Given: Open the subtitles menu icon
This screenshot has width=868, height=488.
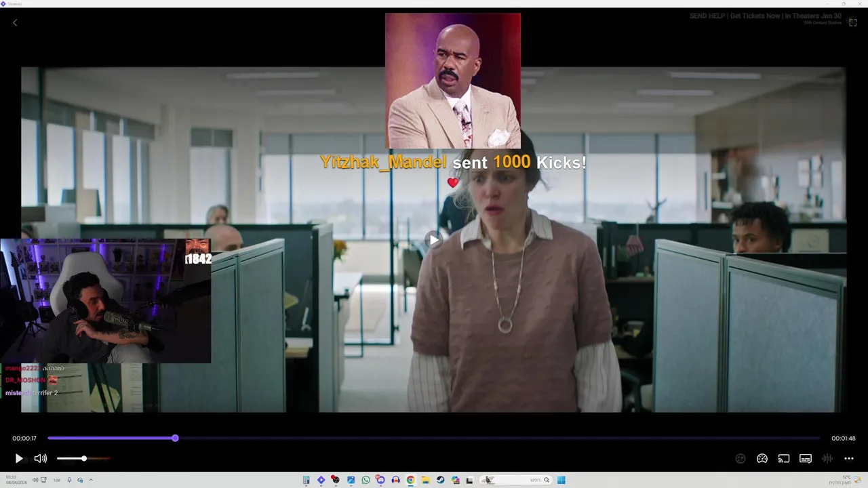Looking at the screenshot, I should pos(806,459).
